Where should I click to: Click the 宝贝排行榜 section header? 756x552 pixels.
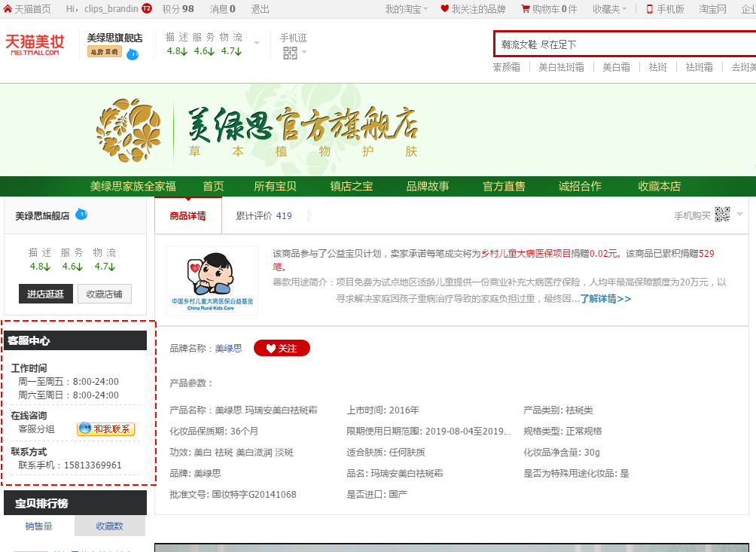pos(76,503)
